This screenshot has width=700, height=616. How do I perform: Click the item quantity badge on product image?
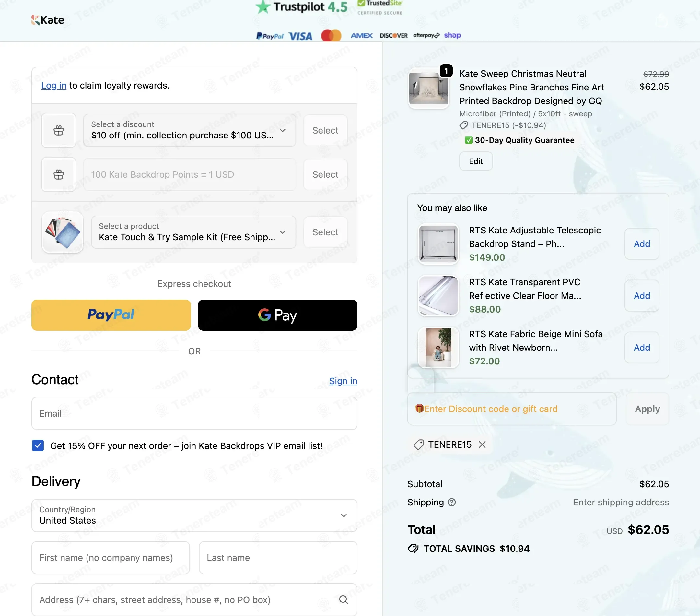point(446,71)
